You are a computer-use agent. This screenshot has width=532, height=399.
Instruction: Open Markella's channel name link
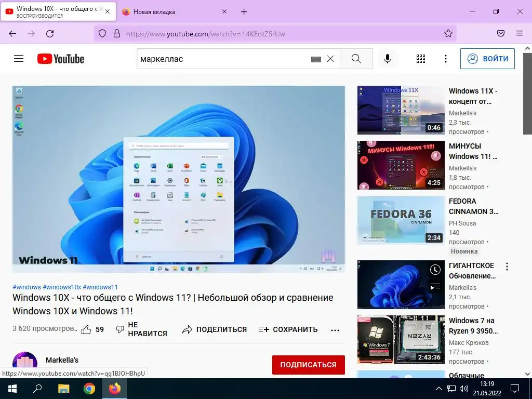tap(62, 360)
